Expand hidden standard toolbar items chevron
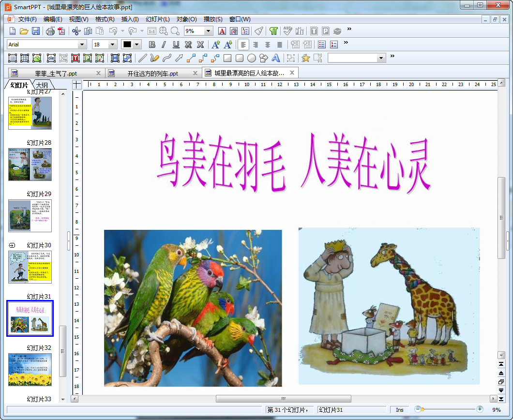 click(349, 29)
